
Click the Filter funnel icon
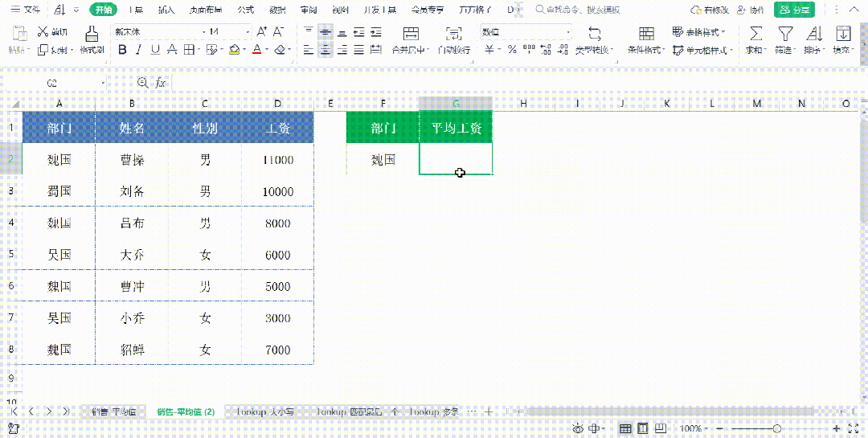[x=785, y=33]
